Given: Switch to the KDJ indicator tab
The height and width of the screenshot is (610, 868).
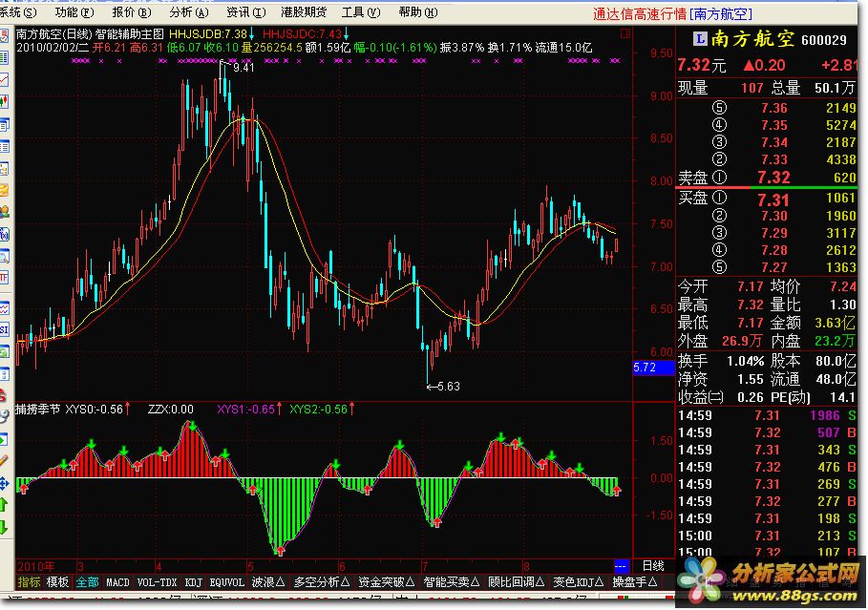Looking at the screenshot, I should pos(193,581).
